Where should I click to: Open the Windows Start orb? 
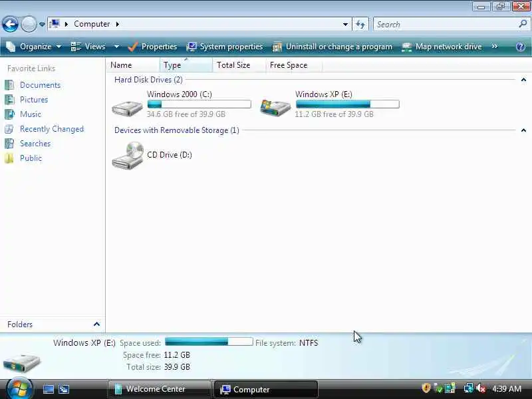click(19, 389)
